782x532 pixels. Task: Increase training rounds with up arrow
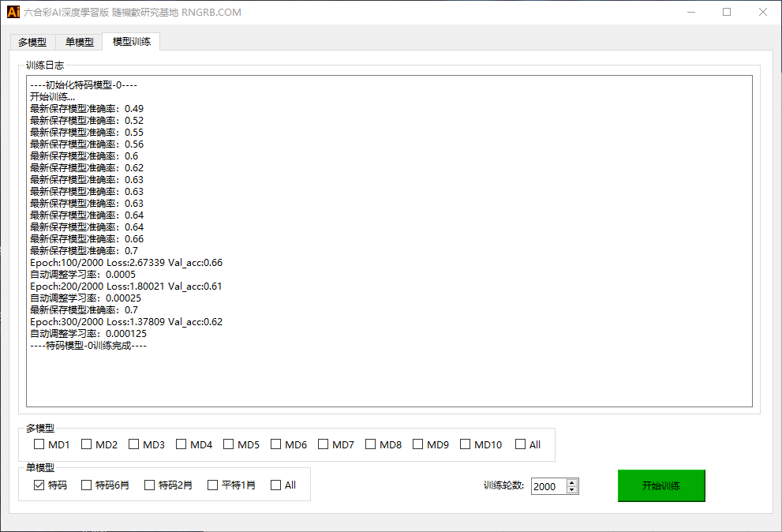pos(573,482)
